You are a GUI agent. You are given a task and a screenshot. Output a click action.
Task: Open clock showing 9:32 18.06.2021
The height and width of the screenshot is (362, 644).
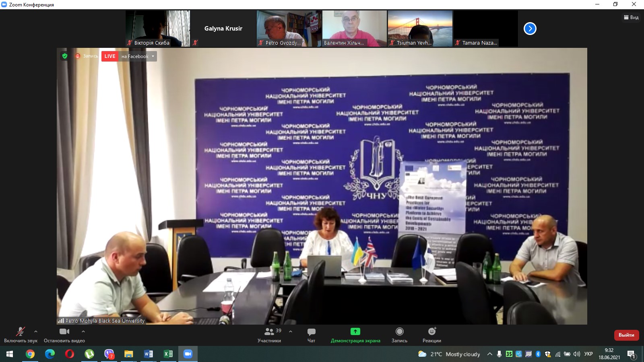pos(609,354)
